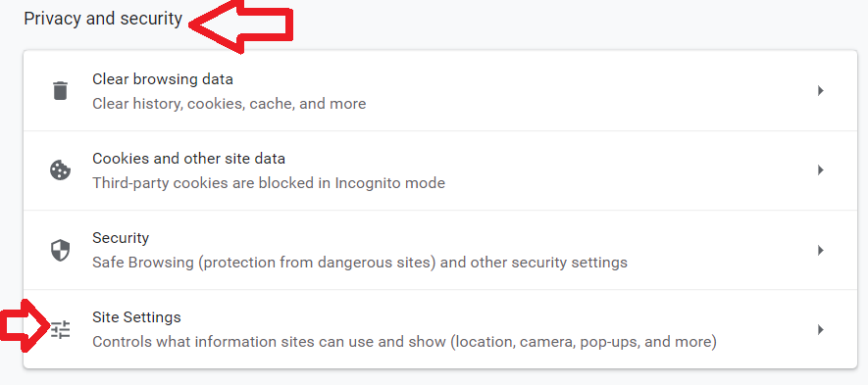The height and width of the screenshot is (385, 868).
Task: Expand the Security row chevron
Action: 821,250
